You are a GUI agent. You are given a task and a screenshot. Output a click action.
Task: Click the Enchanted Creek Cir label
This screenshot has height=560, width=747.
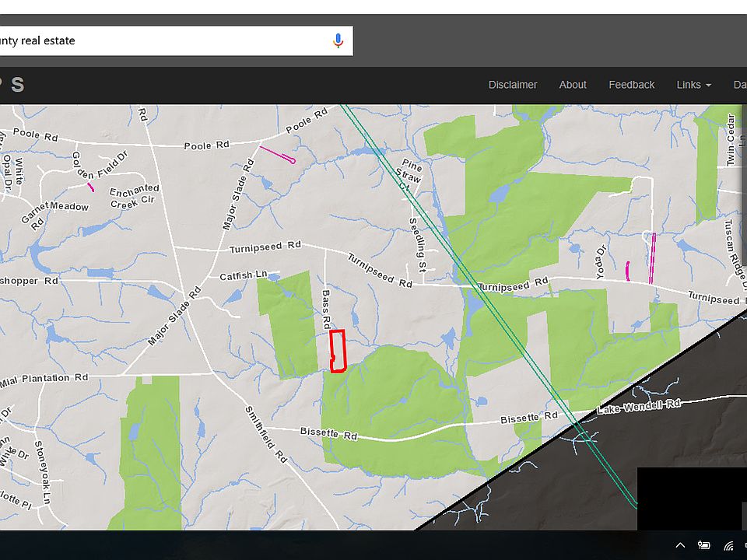134,194
